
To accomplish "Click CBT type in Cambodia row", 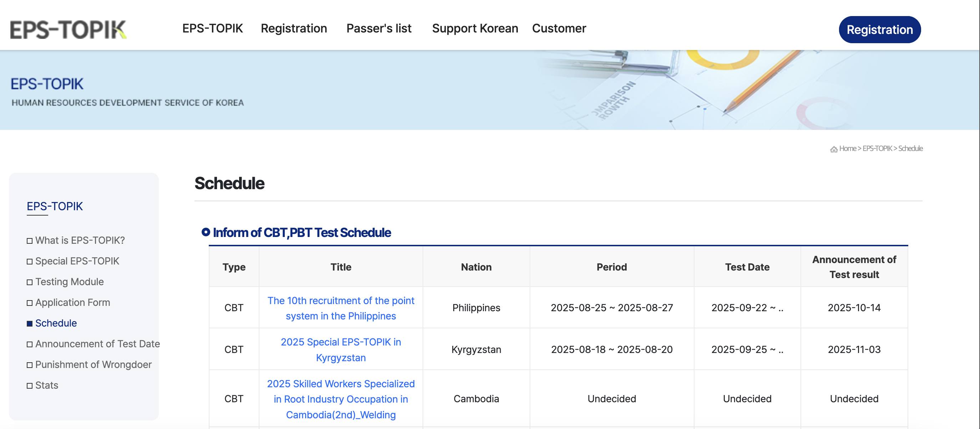I will tap(234, 399).
